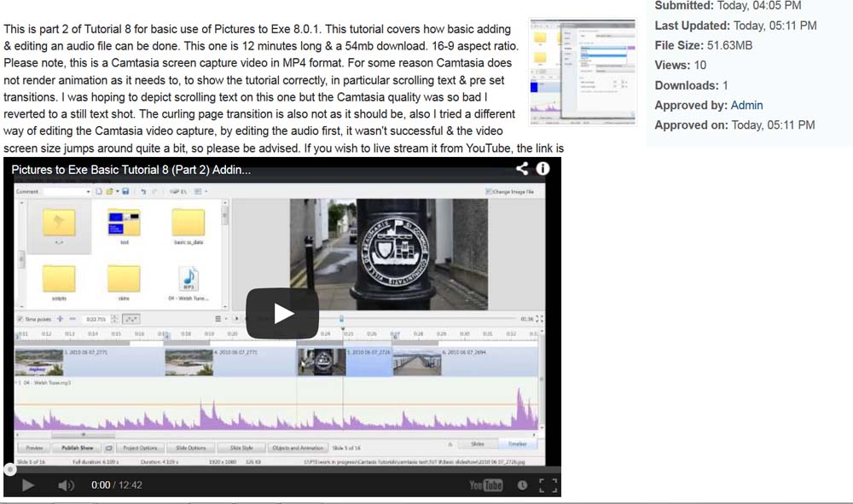Start playback using the bottom-bar play icon
The image size is (853, 504).
(28, 485)
